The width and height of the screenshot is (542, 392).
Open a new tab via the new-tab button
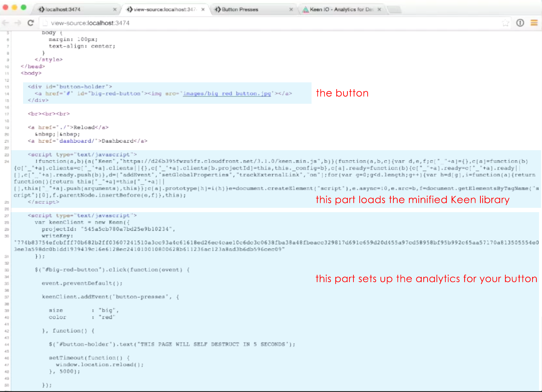click(395, 10)
